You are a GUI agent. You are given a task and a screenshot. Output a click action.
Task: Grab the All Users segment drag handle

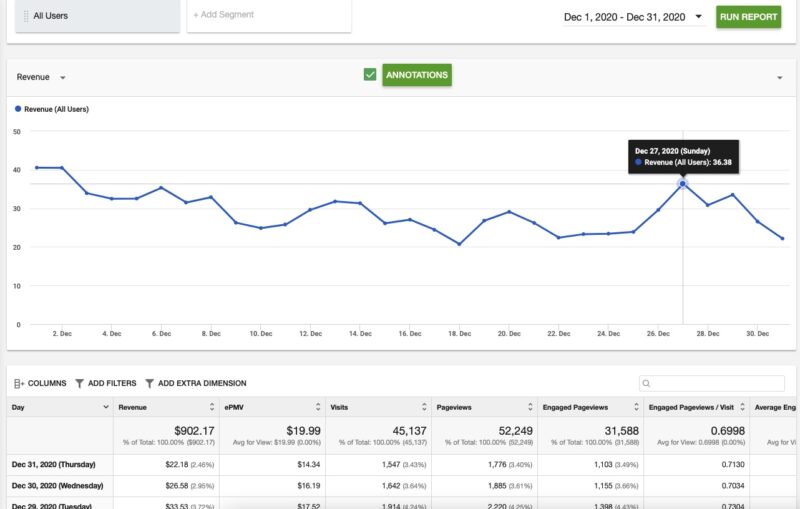pyautogui.click(x=26, y=16)
